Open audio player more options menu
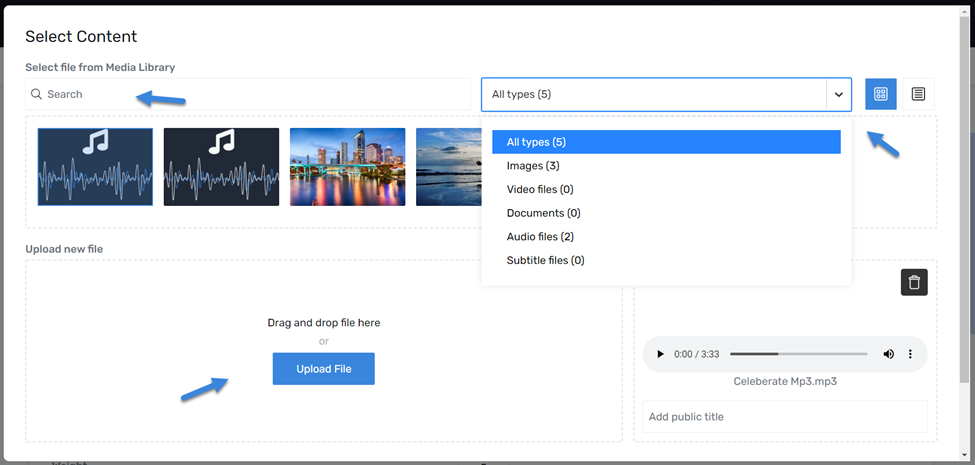Screen dimensions: 975x465 [910, 354]
